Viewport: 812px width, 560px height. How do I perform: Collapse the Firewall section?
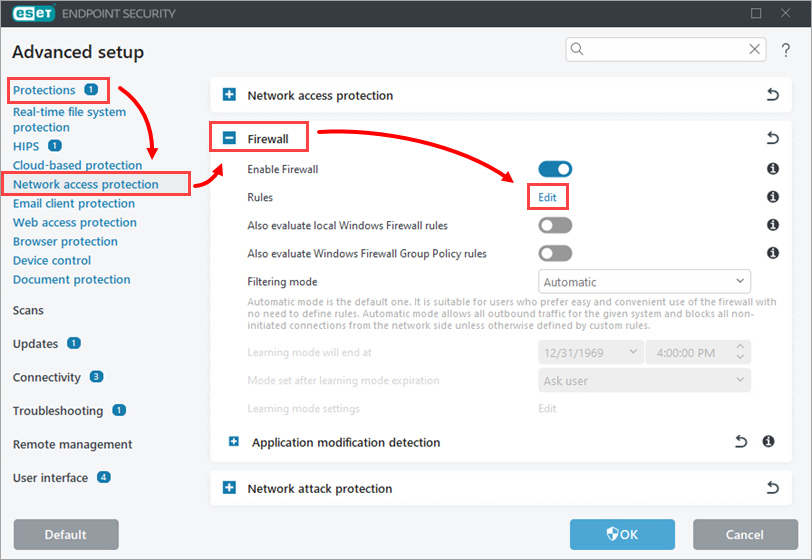229,139
